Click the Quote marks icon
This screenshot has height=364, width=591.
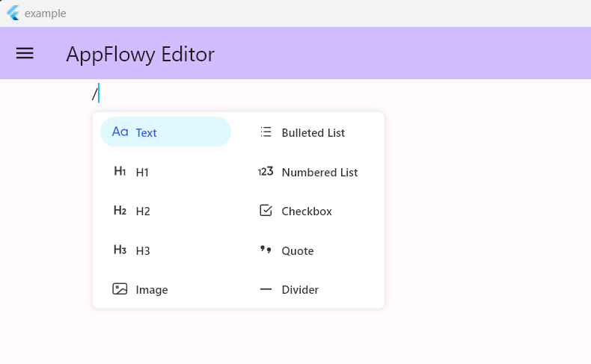click(266, 249)
